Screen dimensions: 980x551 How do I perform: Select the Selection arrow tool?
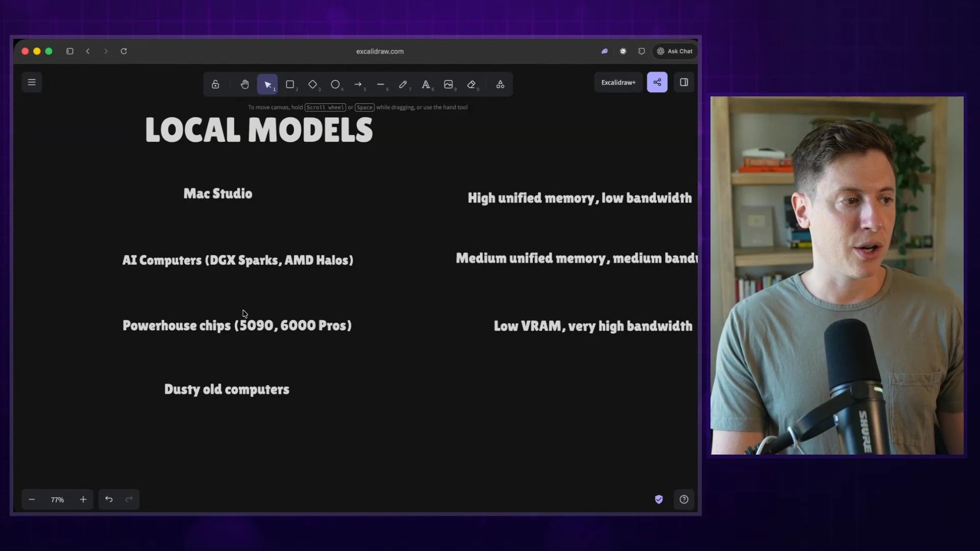(267, 84)
